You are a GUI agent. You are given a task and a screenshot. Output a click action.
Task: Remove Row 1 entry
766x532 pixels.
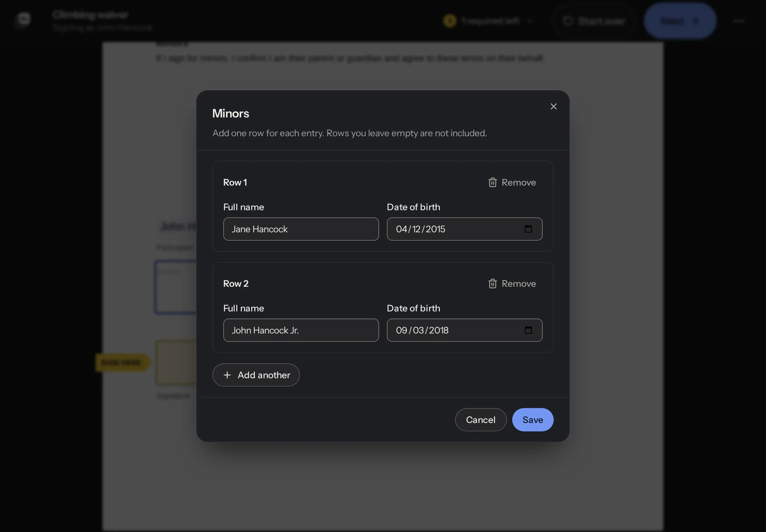click(512, 182)
